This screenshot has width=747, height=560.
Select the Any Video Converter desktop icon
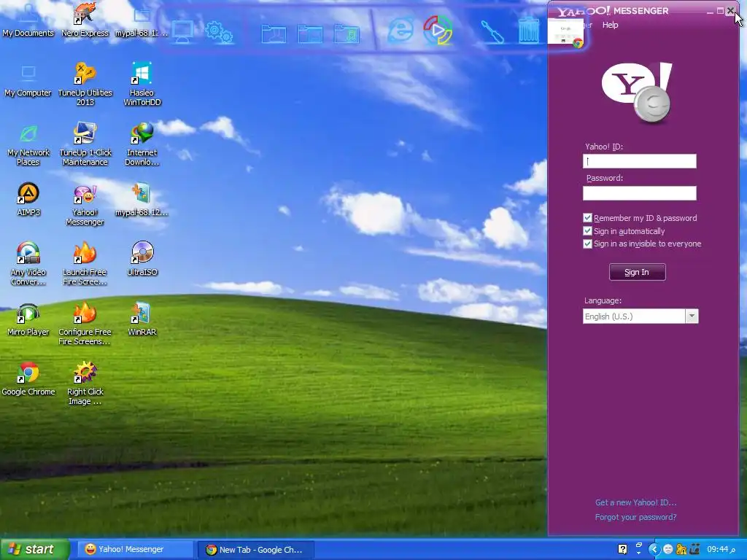point(28,264)
